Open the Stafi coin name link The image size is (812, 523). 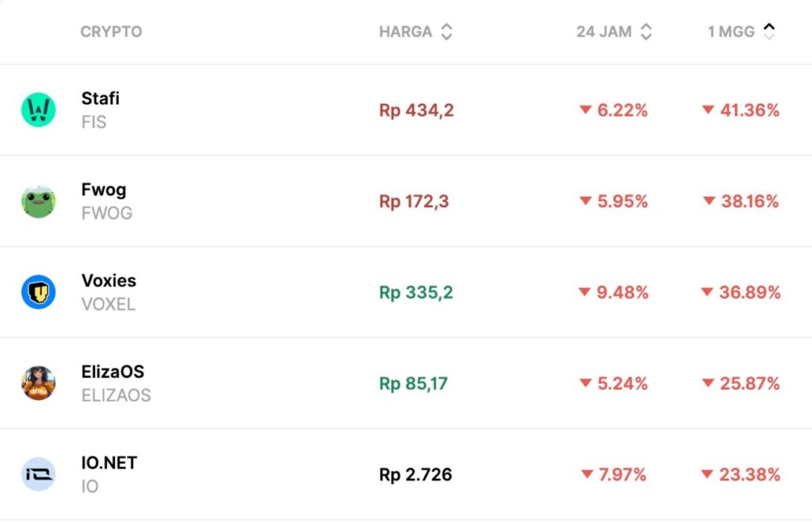tap(100, 98)
